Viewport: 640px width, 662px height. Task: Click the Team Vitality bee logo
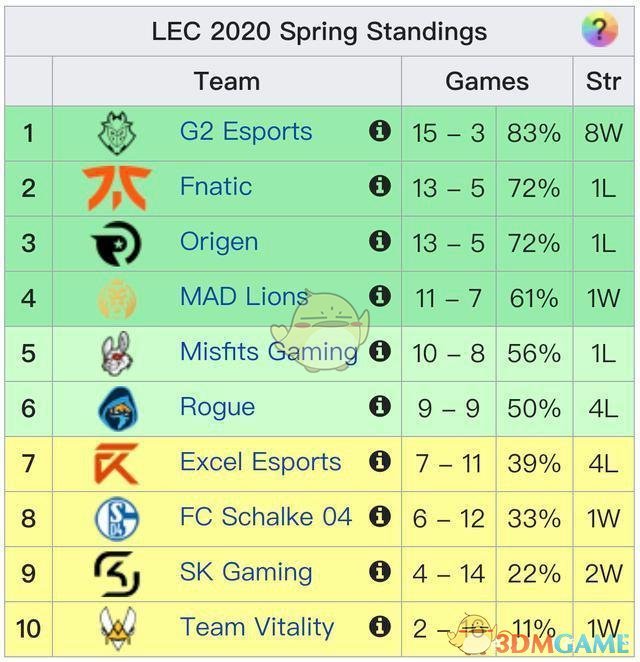click(x=117, y=628)
